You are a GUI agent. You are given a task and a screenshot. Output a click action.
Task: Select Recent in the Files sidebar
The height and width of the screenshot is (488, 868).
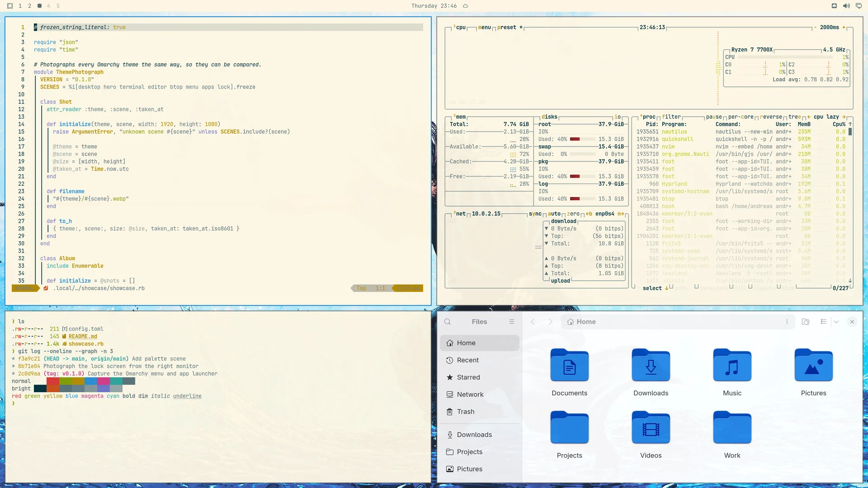pos(480,360)
